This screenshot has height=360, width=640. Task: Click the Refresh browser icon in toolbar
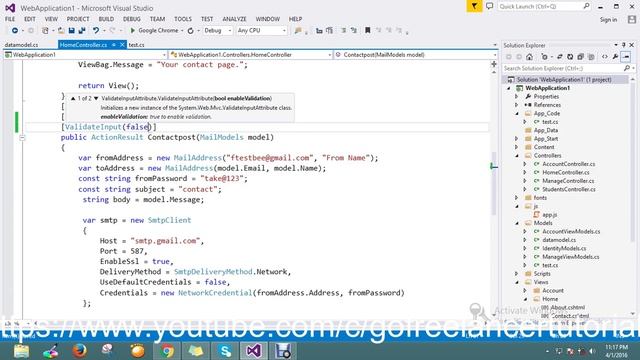pos(191,31)
